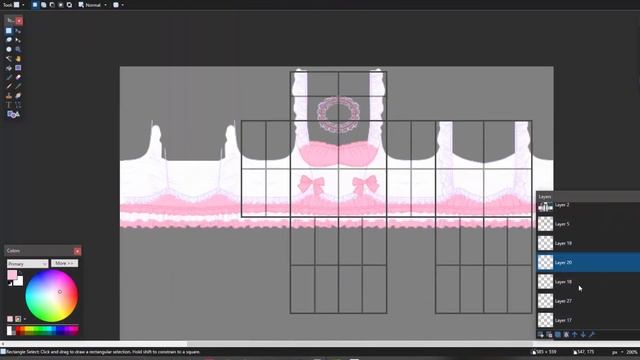Viewport: 640px width, 360px height.
Task: Select the Lasso Select tool
Action: 9,40
